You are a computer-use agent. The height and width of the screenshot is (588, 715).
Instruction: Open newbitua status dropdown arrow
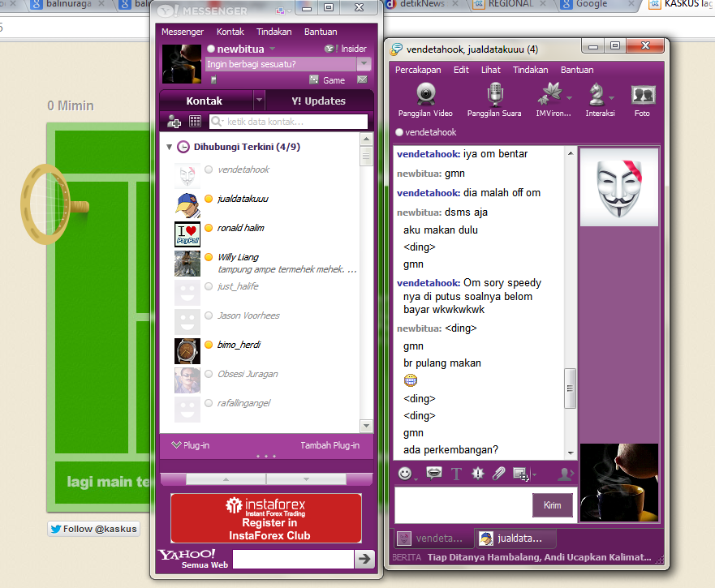tap(272, 49)
